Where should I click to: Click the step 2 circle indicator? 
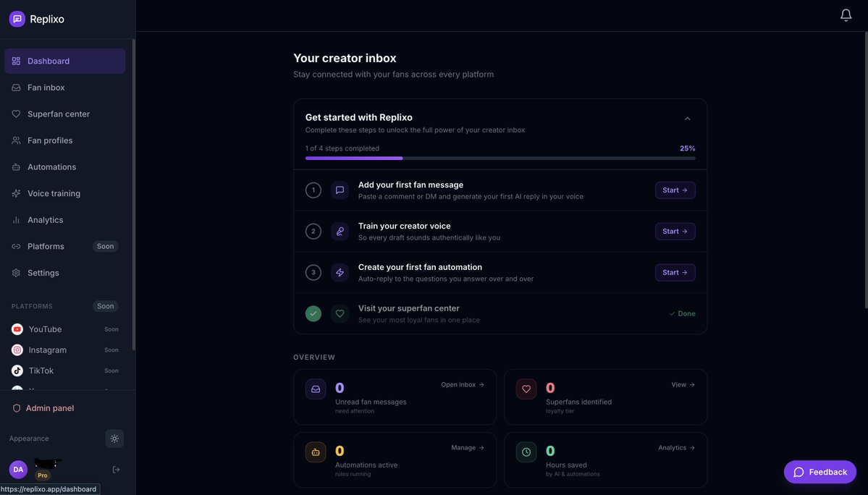tap(313, 231)
